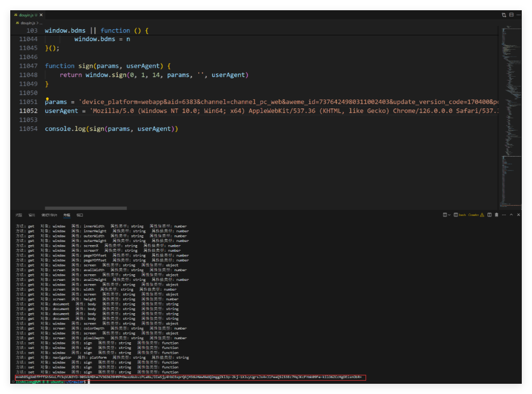Click the terminal log line for property colorDepth
The image size is (532, 394).
(x=101, y=328)
